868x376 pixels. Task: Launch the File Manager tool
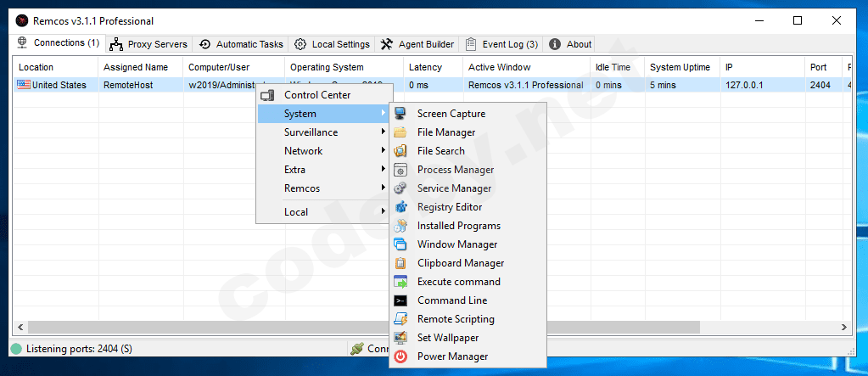[445, 132]
